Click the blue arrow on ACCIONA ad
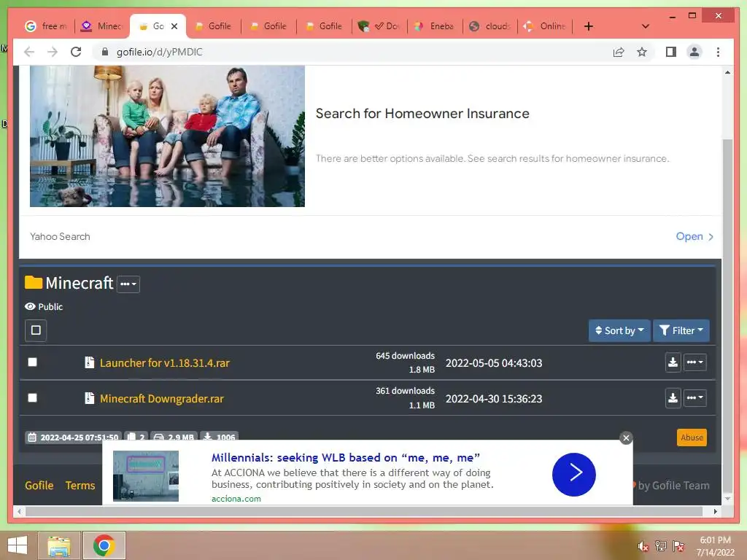This screenshot has height=560, width=747. [x=573, y=474]
